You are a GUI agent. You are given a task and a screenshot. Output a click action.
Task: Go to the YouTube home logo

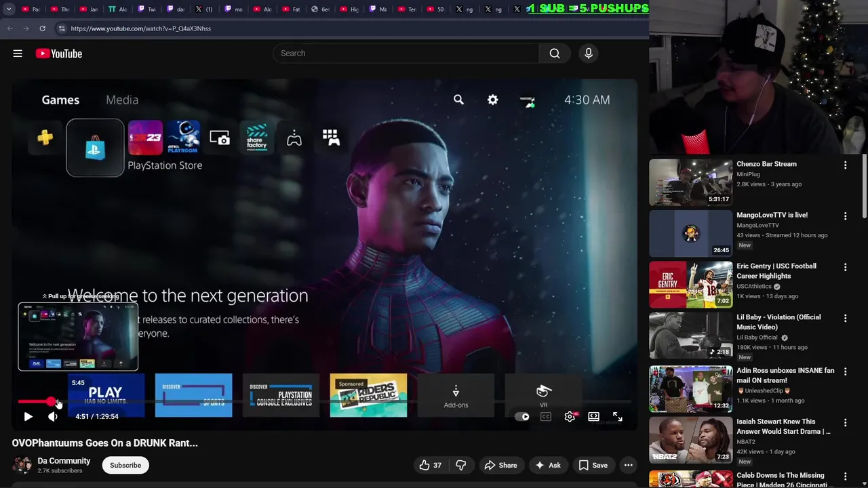point(59,54)
